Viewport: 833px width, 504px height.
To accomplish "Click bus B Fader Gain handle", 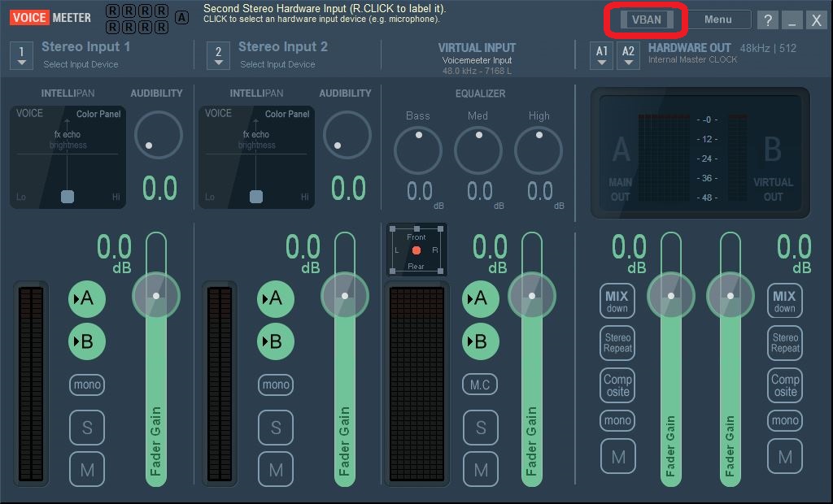I will 731,296.
